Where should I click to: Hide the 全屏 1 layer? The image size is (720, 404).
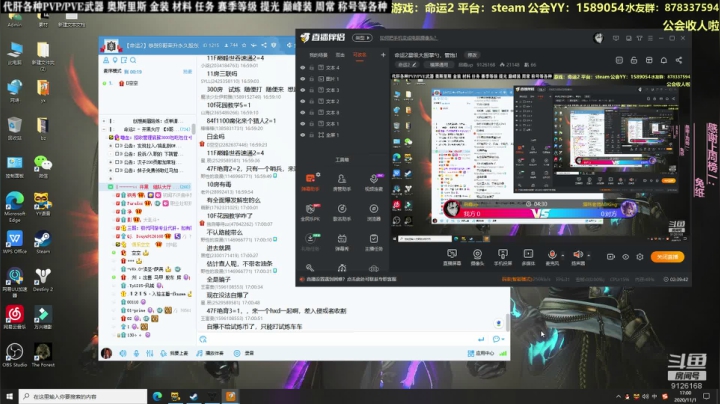click(x=302, y=135)
